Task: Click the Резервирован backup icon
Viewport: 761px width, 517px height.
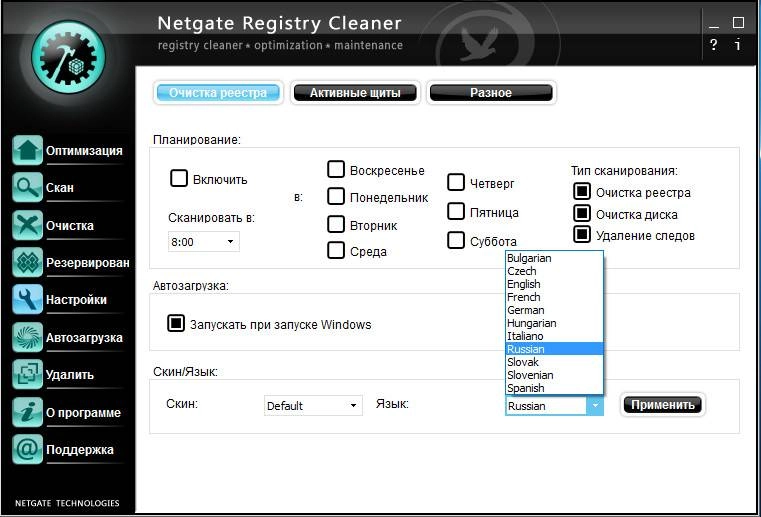Action: (x=27, y=262)
